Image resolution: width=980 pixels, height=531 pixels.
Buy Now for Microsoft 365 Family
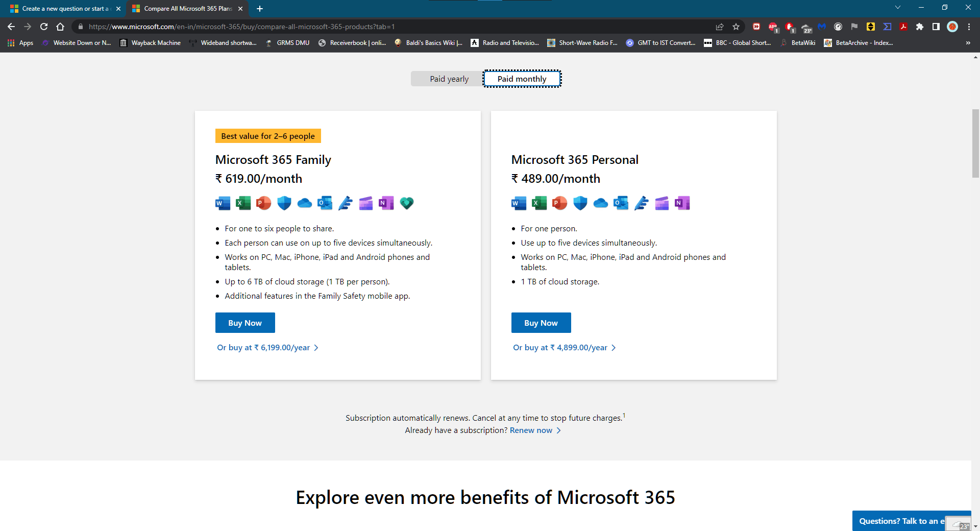coord(245,323)
